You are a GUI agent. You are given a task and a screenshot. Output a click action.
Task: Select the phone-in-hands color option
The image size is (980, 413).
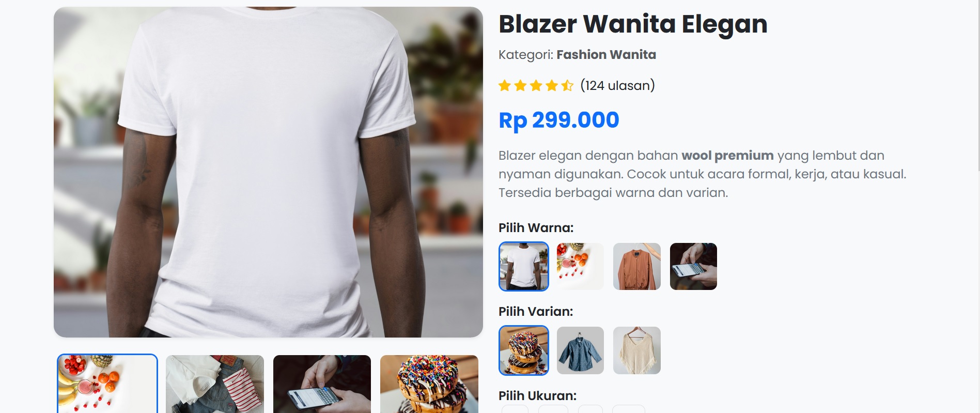tap(693, 266)
